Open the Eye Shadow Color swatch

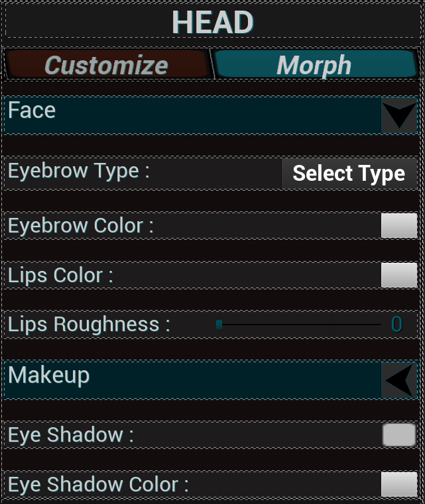(x=399, y=484)
